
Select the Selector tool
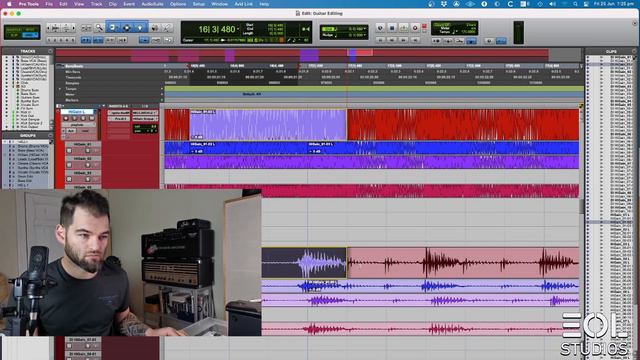point(127,28)
